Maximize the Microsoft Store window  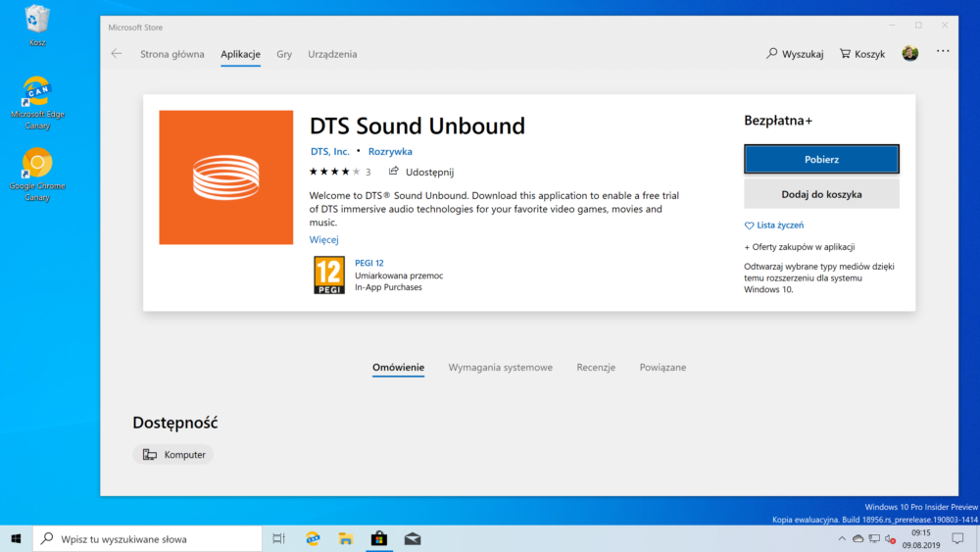pyautogui.click(x=918, y=25)
